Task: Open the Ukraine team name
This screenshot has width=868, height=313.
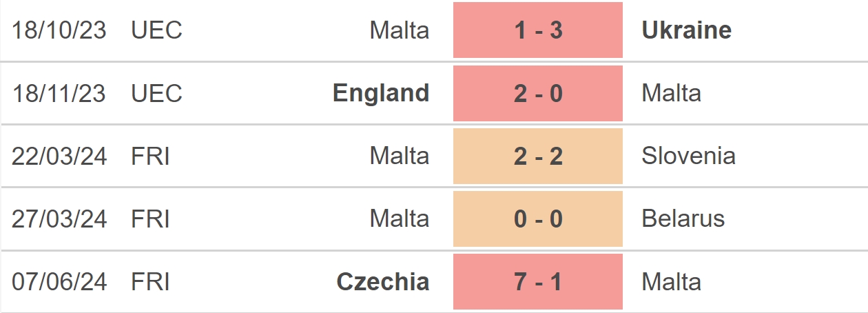Action: (687, 30)
